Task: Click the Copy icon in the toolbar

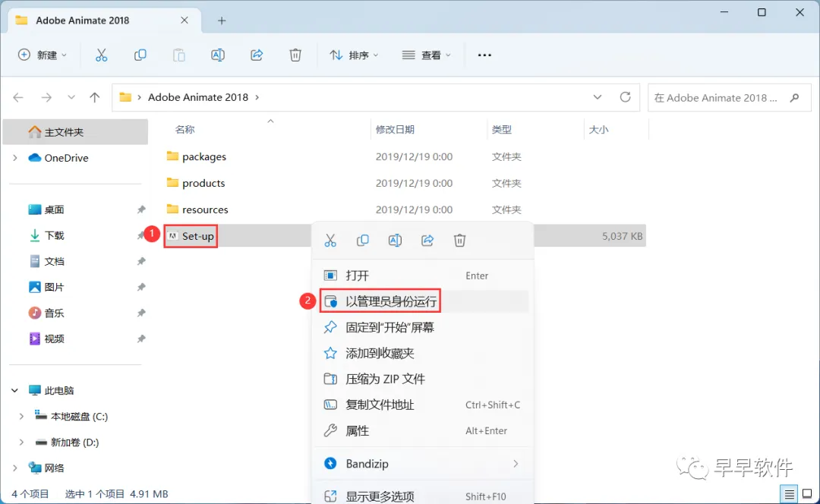Action: (x=140, y=55)
